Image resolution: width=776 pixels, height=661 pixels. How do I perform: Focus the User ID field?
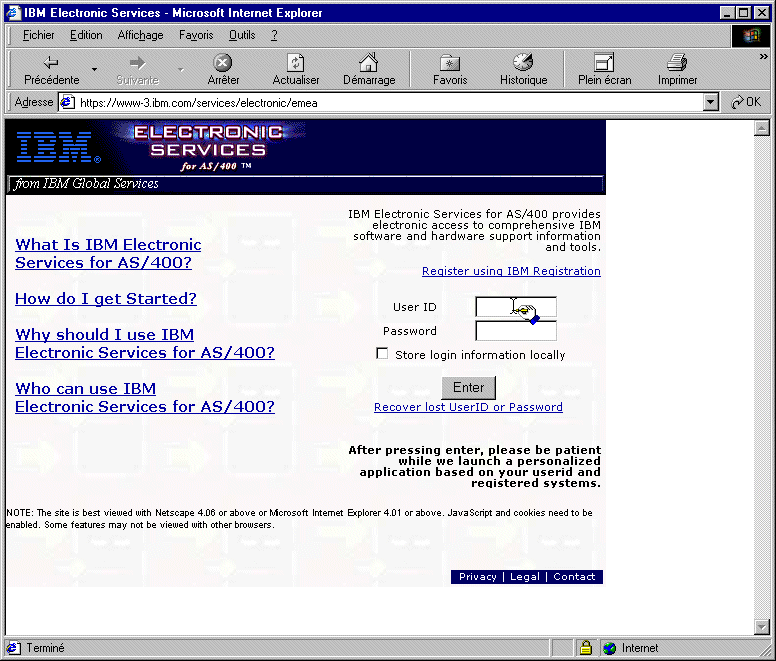[516, 307]
